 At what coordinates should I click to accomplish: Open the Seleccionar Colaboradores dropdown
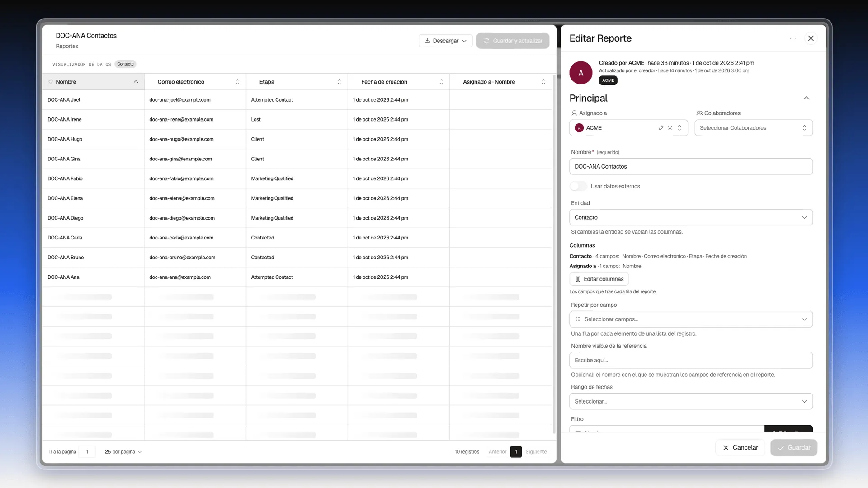tap(754, 128)
